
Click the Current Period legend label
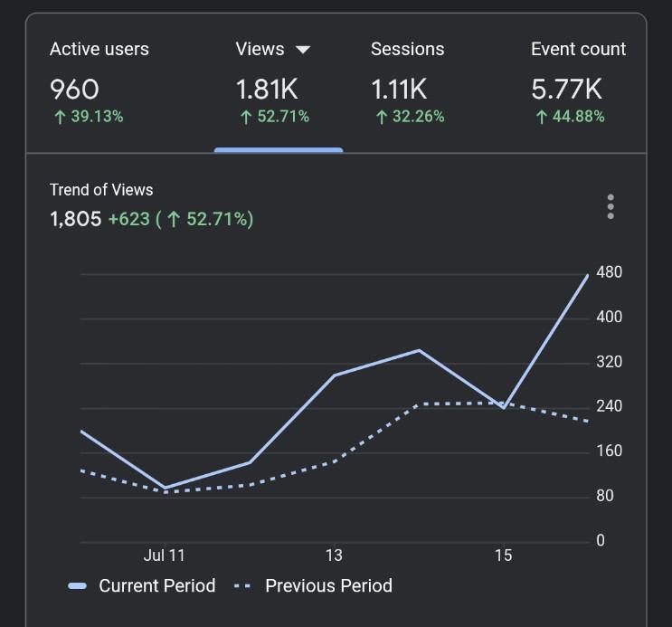click(x=156, y=585)
